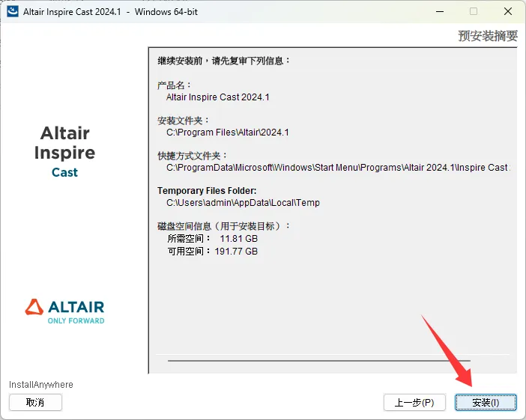Click the shortcut folder path in ProgramData
The width and height of the screenshot is (526, 420).
click(338, 168)
